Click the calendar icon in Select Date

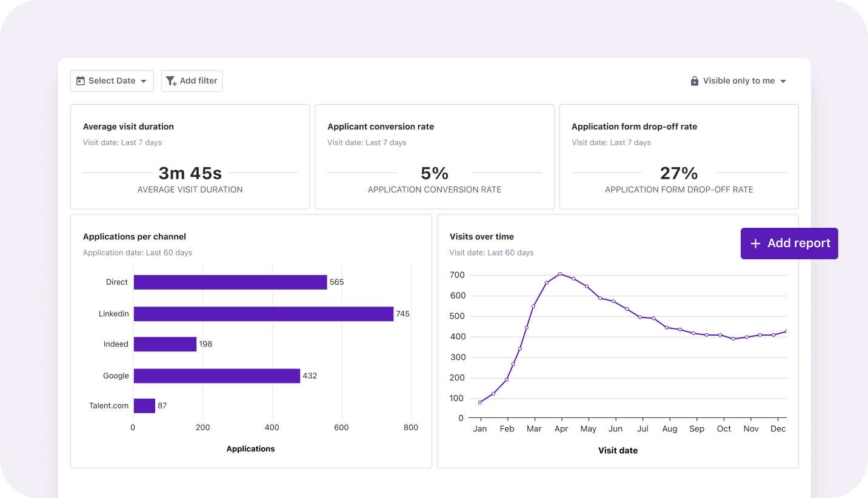coord(81,81)
